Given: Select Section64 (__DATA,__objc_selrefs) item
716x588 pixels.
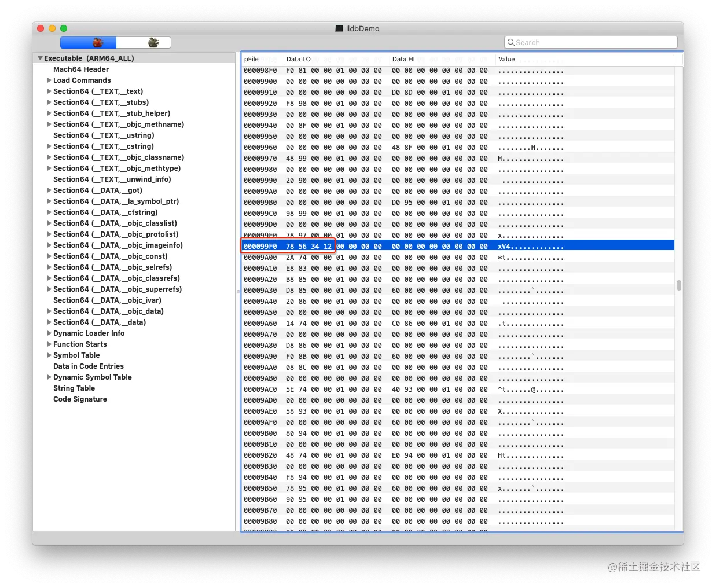Looking at the screenshot, I should tap(113, 267).
